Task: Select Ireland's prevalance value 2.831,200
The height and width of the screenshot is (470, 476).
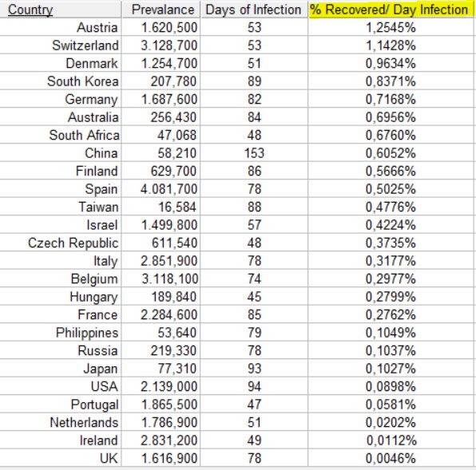Action: 169,440
